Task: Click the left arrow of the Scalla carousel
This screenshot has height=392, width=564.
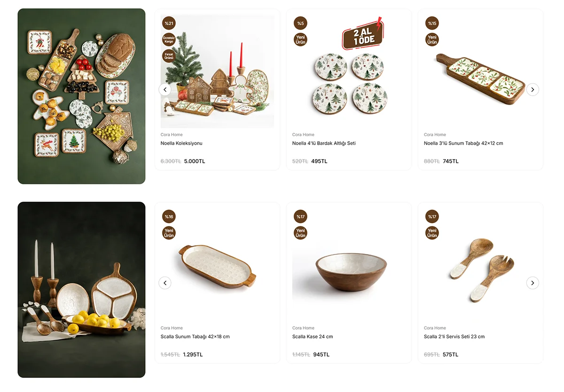Action: tap(164, 283)
